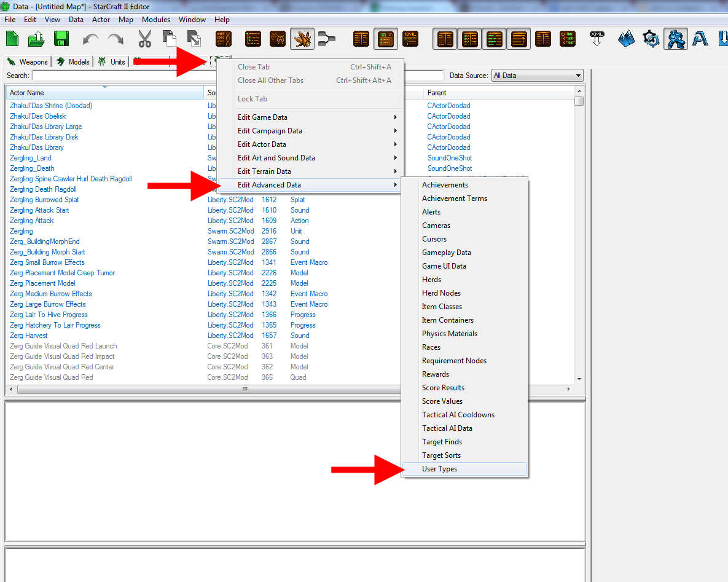Select Zerg Guide Visual Quad Red Impact
This screenshot has width=728, height=582.
pos(62,356)
